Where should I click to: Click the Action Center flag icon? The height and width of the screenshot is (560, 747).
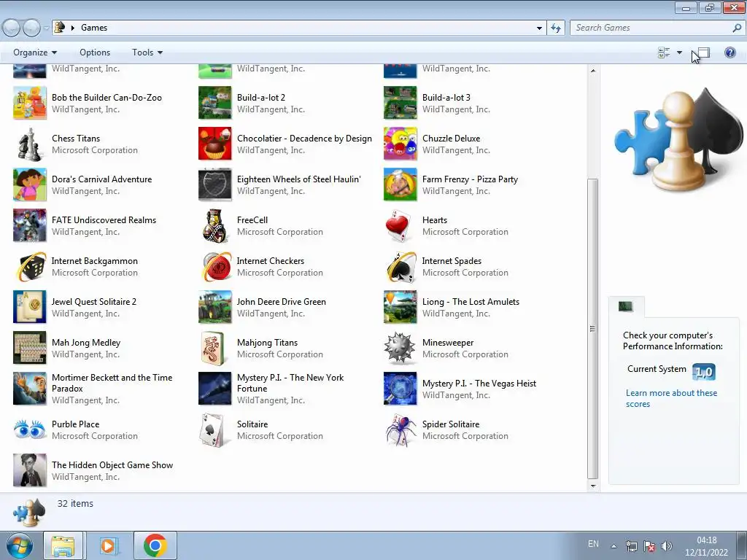[x=649, y=546]
